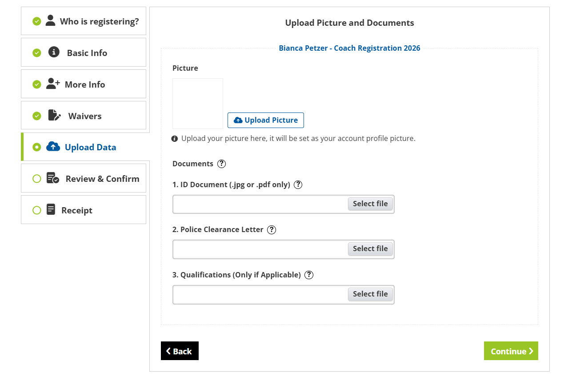The width and height of the screenshot is (588, 381).
Task: Click the Review & Confirm checklist icon
Action: pyautogui.click(x=53, y=178)
